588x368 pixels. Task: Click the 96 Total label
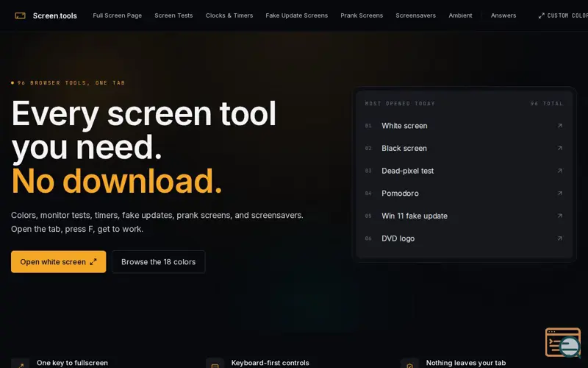pyautogui.click(x=547, y=104)
